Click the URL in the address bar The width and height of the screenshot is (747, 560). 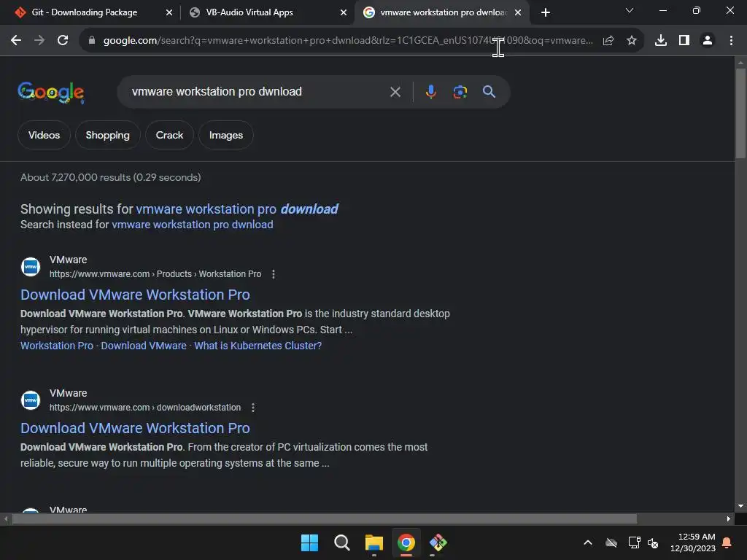[x=348, y=41]
